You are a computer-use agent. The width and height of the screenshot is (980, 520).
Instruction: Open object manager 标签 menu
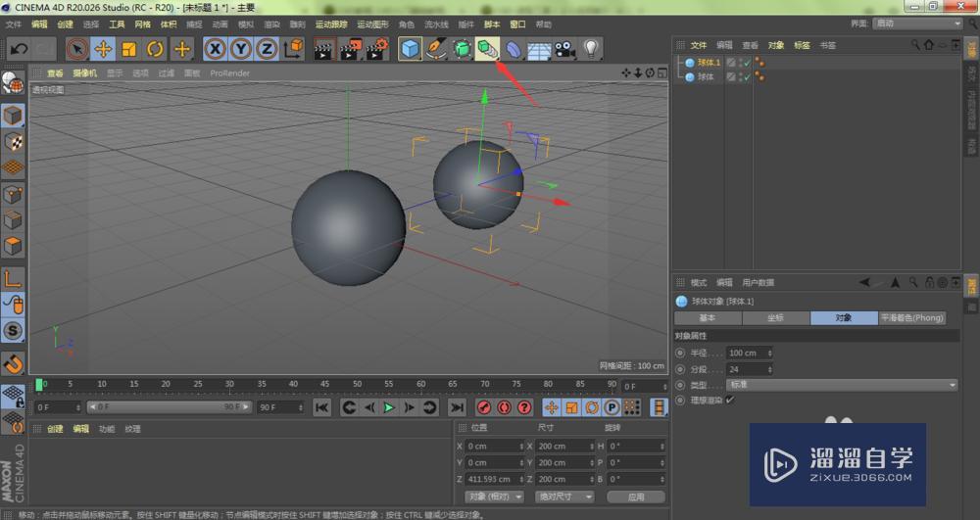[802, 45]
